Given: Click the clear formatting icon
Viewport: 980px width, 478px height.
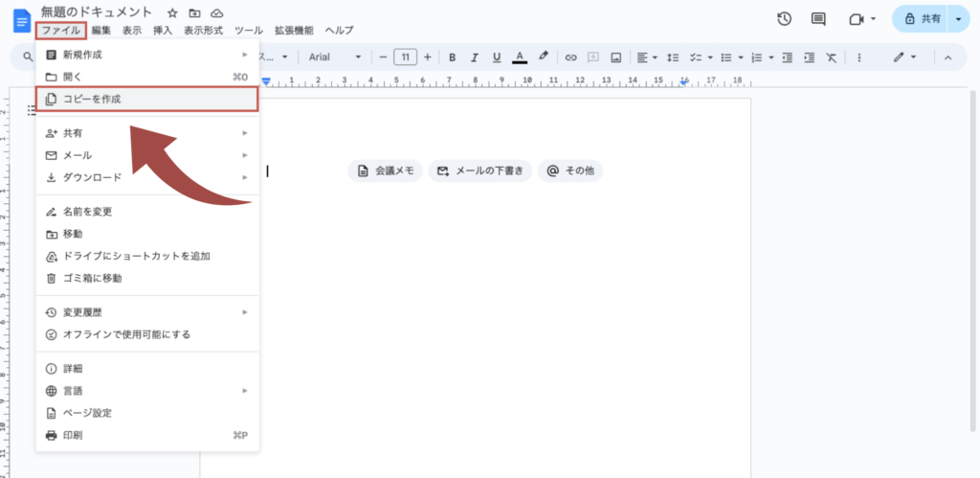Looking at the screenshot, I should [832, 57].
